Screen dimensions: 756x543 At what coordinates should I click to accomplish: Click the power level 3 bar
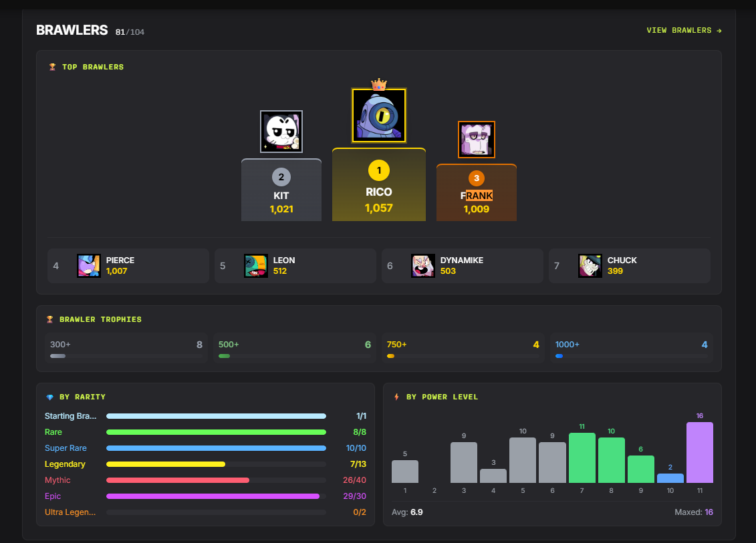coord(464,463)
